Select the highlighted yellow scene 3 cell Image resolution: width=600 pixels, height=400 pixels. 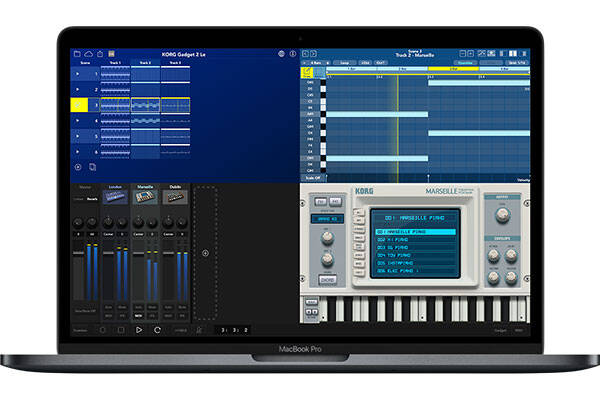click(x=79, y=105)
